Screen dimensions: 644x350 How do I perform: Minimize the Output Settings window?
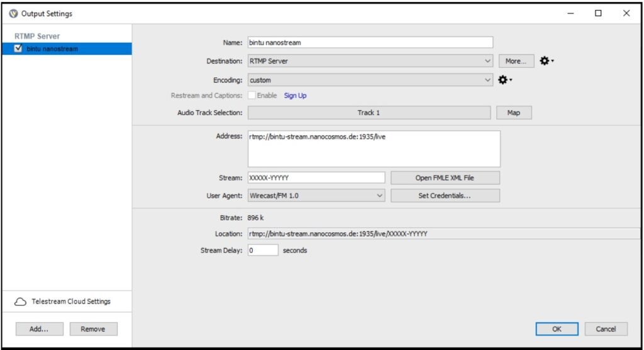click(570, 14)
